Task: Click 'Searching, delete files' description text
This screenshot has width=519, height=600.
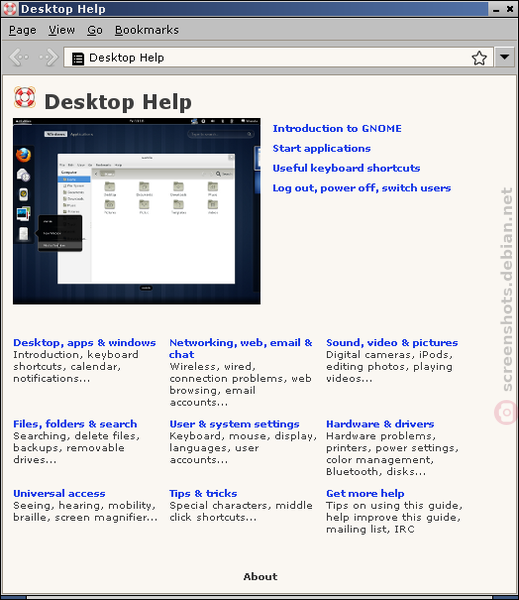Action: 77,448
